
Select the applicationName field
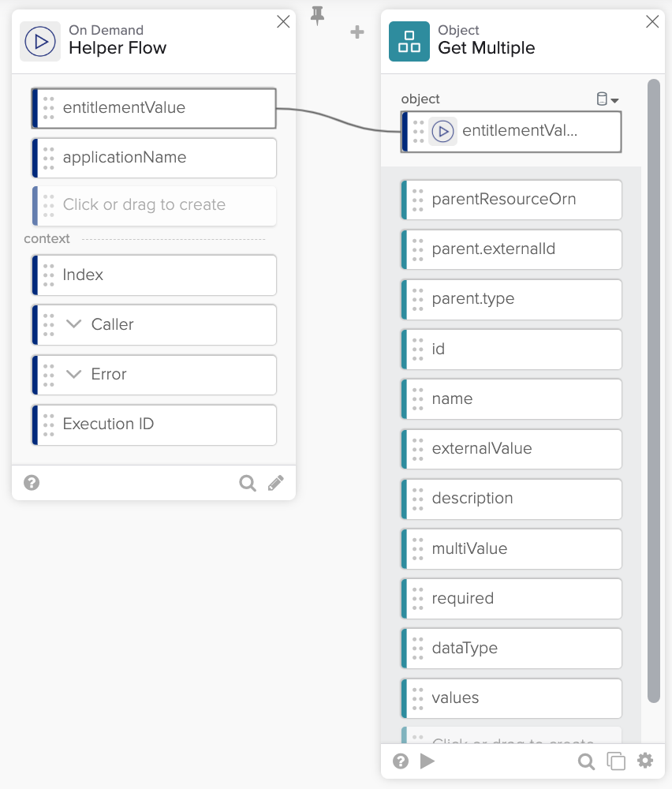[154, 158]
